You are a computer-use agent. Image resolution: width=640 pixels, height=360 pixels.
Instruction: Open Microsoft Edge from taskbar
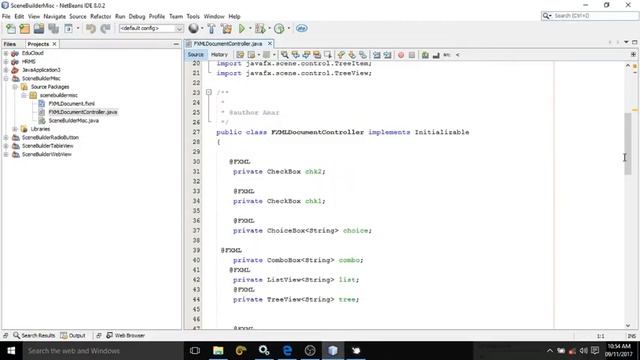click(x=287, y=351)
